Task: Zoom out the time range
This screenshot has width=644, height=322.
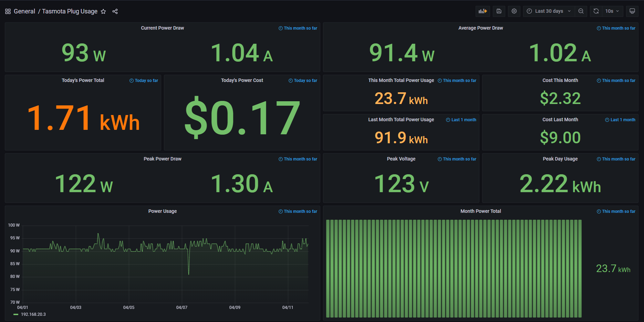Action: (x=581, y=11)
